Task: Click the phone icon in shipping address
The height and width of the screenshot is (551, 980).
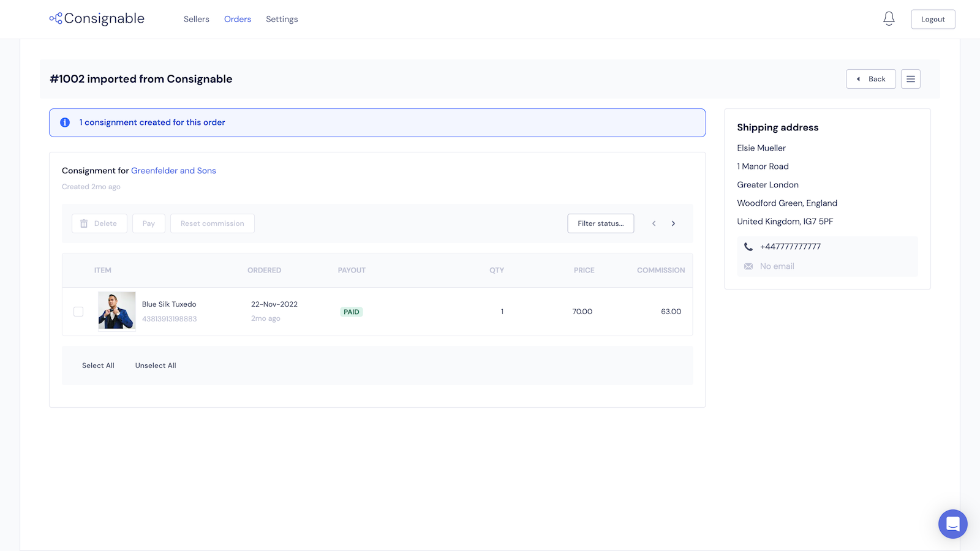Action: point(748,247)
